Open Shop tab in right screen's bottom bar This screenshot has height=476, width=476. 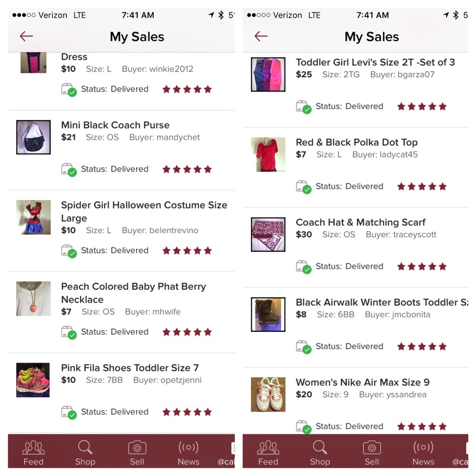tap(320, 453)
